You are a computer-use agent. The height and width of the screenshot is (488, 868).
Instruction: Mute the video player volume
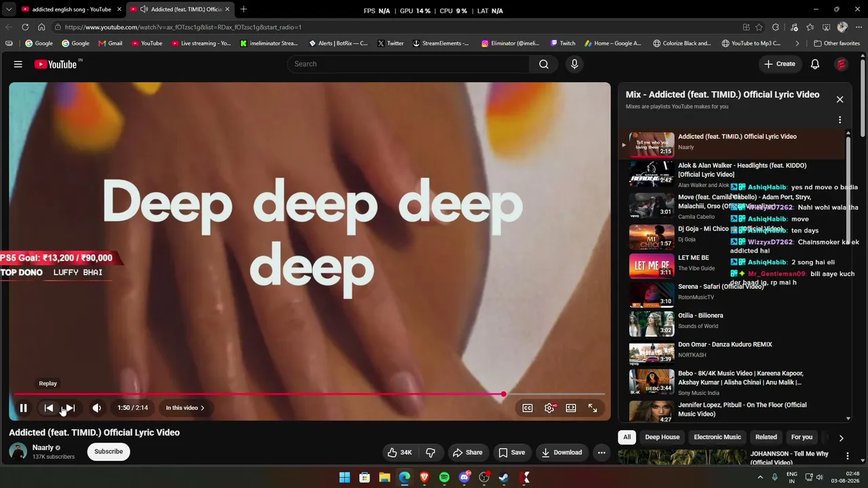pyautogui.click(x=97, y=408)
